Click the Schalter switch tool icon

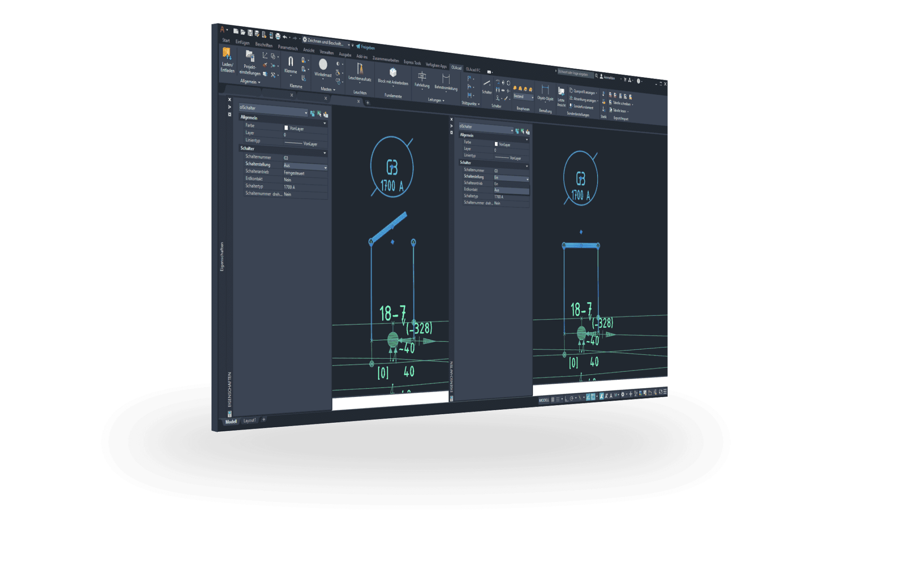tap(486, 83)
